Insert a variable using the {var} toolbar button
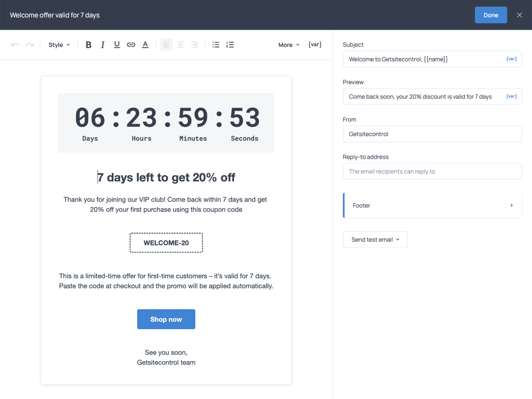Screen dimensions: 532x399 [x=315, y=44]
